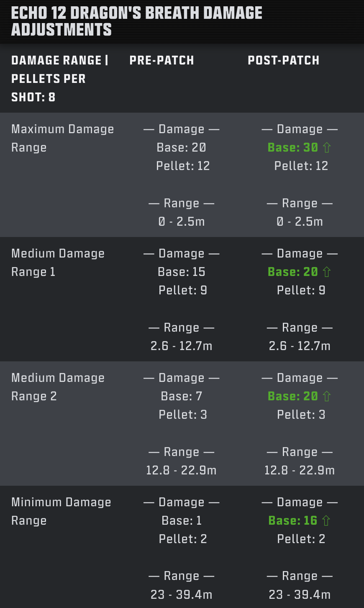
Task: Click the pre-patch Base: 15 value
Action: (182, 272)
